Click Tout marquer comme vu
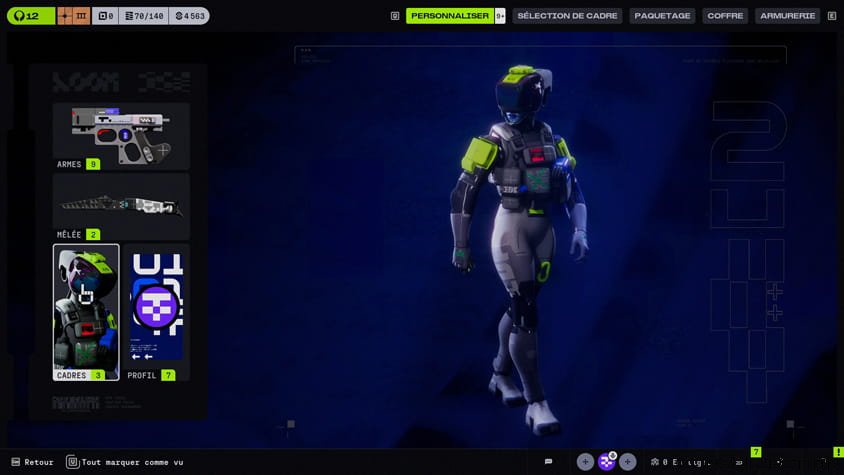The height and width of the screenshot is (475, 844). coord(124,462)
